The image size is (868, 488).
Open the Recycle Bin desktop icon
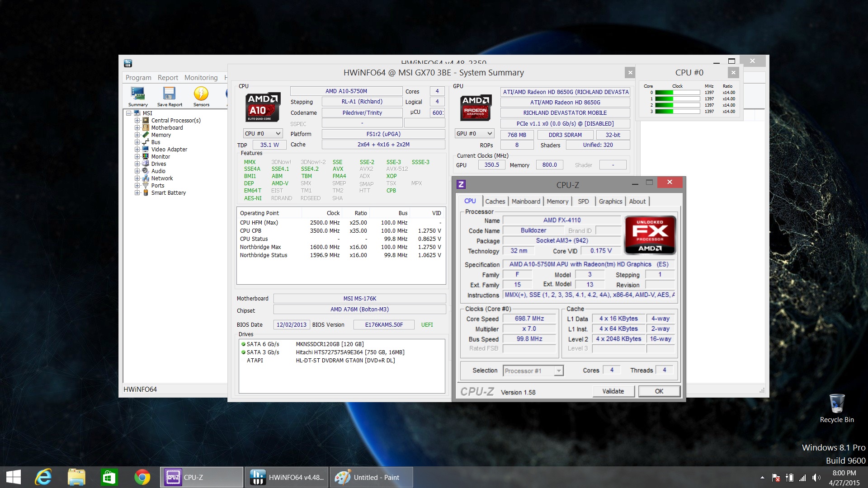tap(837, 408)
